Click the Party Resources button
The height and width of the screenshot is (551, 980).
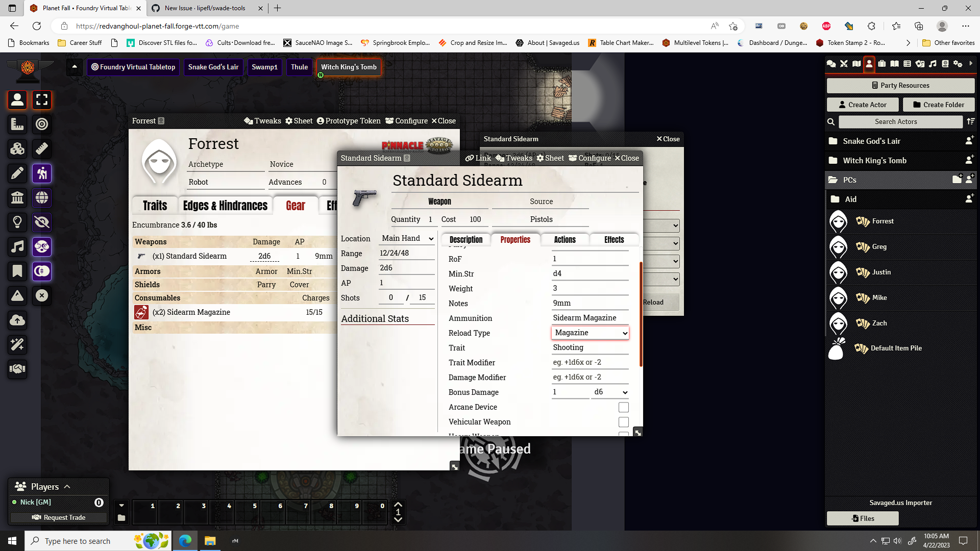(x=900, y=85)
